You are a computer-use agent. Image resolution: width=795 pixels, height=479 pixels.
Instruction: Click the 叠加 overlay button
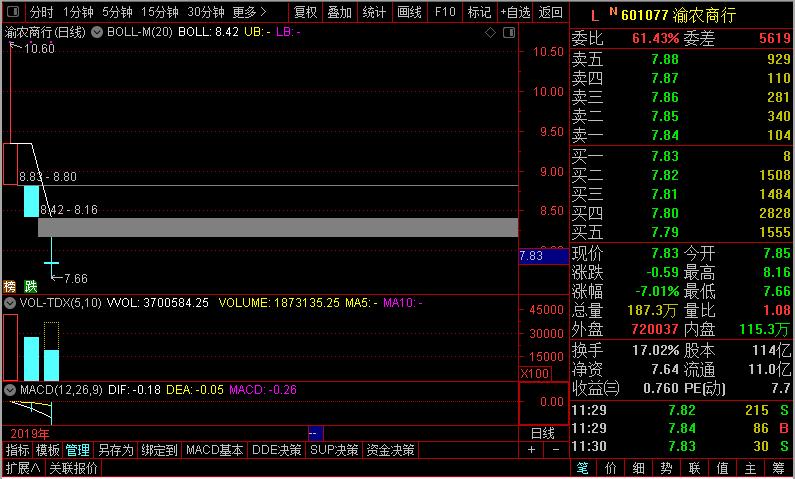339,12
